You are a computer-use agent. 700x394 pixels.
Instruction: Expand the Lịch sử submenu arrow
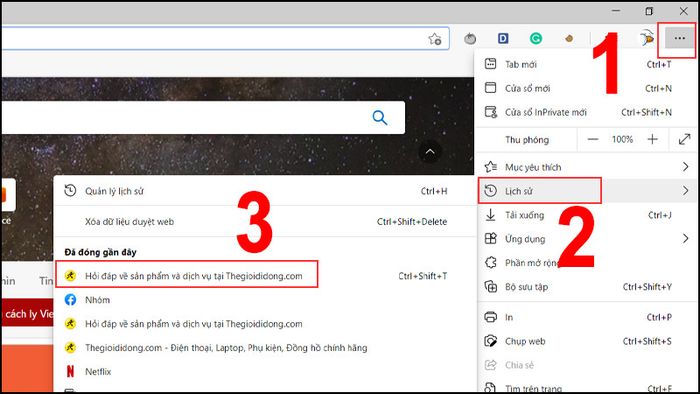tap(686, 191)
